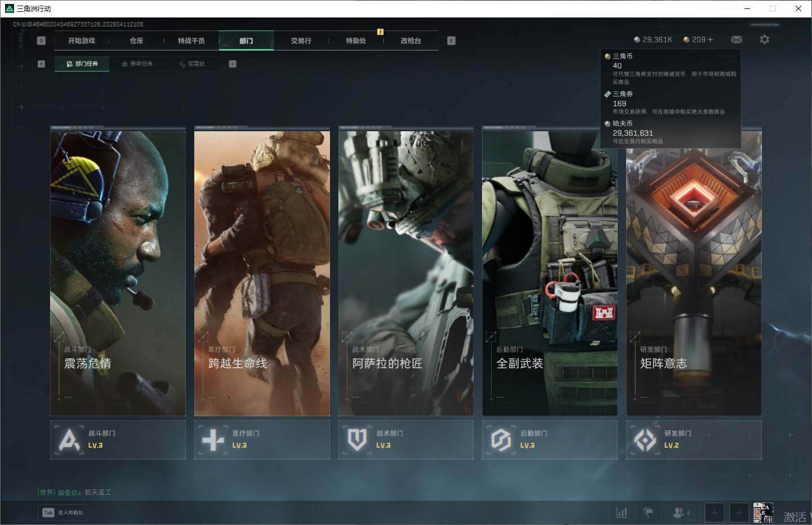The height and width of the screenshot is (525, 812).
Task: Open the statistics bar chart icon
Action: click(622, 512)
